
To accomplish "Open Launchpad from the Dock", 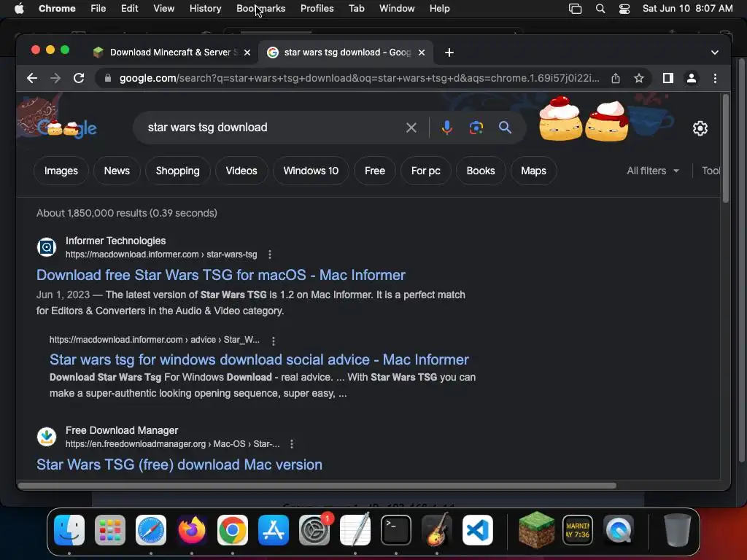I will pos(110,530).
